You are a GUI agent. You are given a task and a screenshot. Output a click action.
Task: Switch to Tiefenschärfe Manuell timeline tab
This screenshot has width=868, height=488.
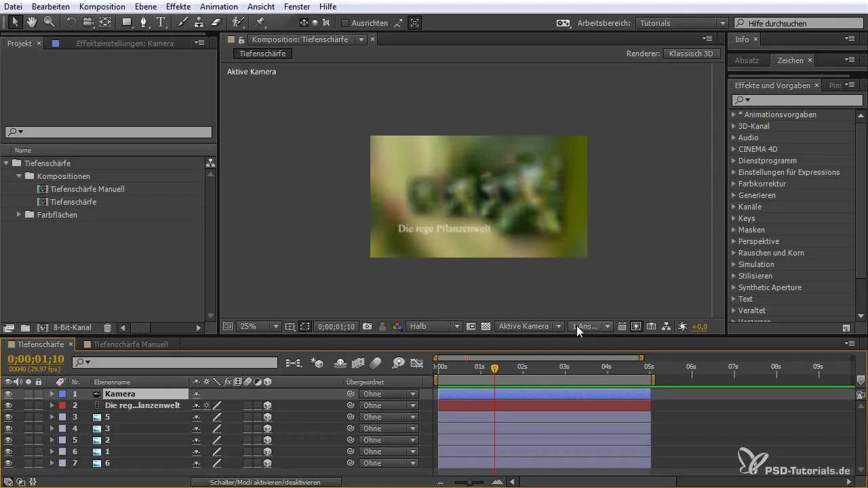[x=131, y=344]
